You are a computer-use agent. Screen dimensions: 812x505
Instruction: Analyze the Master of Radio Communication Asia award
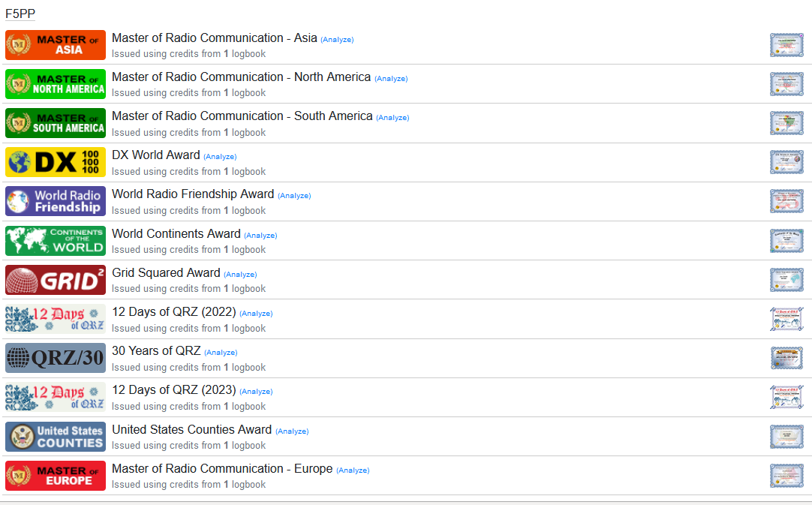point(337,40)
